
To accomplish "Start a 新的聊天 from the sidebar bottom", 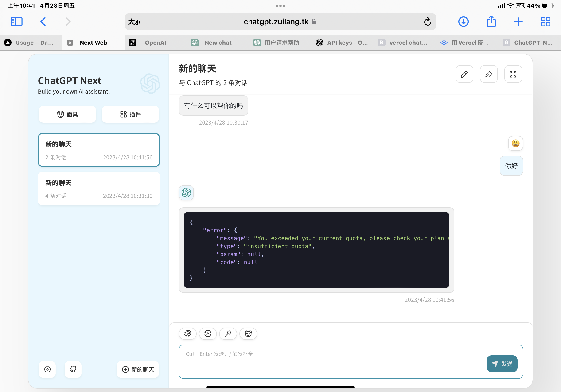I will [x=138, y=369].
